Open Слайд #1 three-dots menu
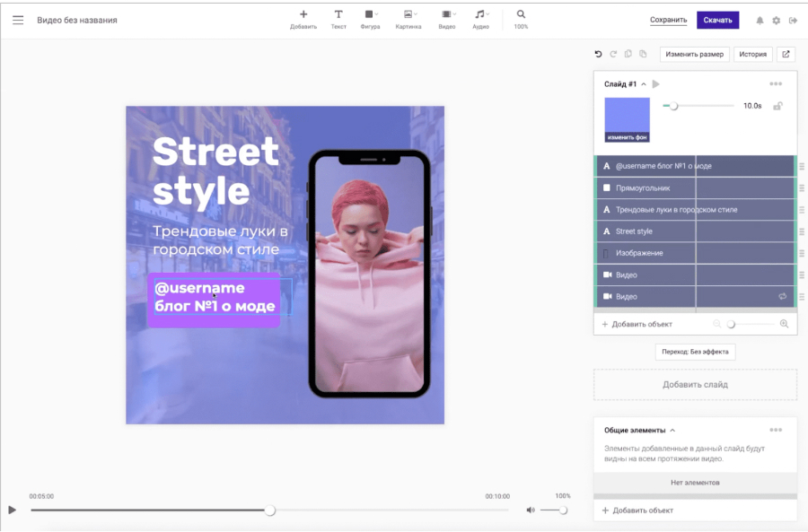Screen dimensions: 808x532 [x=776, y=84]
